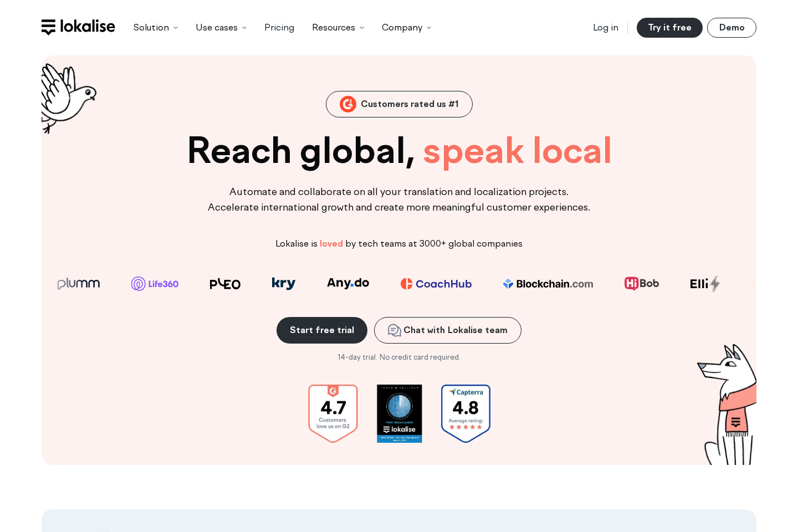The width and height of the screenshot is (798, 532).
Task: Click the fox mascot illustration
Action: [728, 405]
